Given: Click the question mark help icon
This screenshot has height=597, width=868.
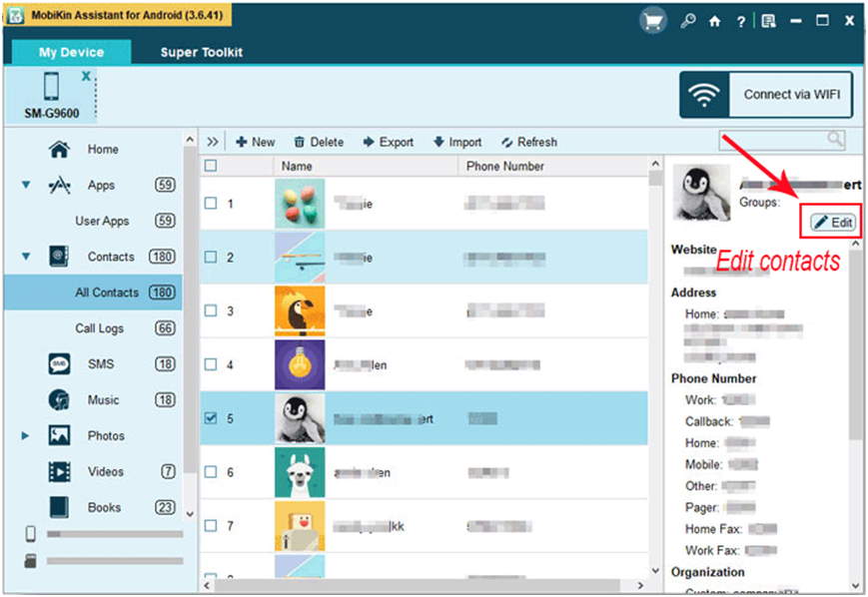Looking at the screenshot, I should pos(740,20).
